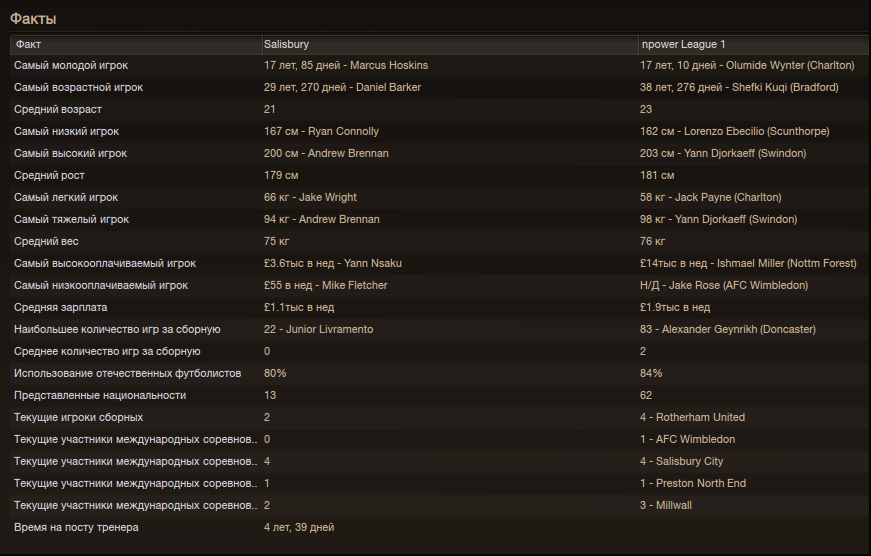Sort by the Факт column header

tap(136, 44)
